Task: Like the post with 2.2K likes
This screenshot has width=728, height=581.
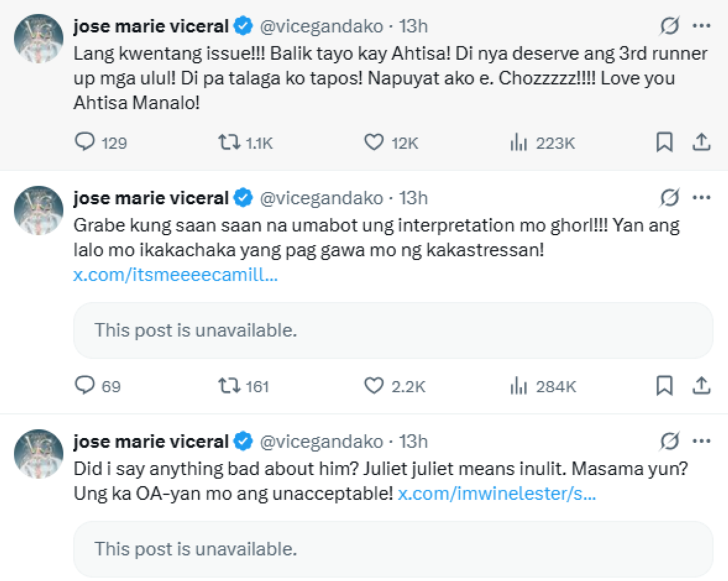Action: [374, 386]
